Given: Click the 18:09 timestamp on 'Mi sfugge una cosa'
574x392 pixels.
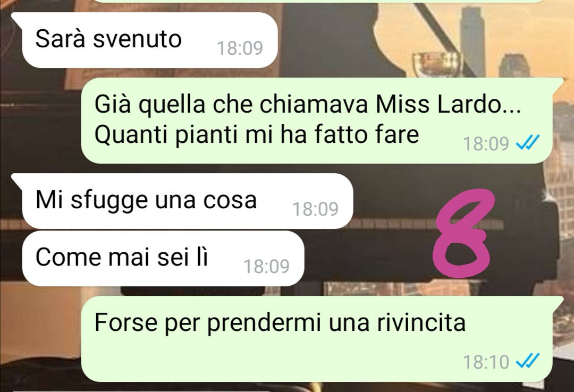Looking at the screenshot, I should click(315, 209).
